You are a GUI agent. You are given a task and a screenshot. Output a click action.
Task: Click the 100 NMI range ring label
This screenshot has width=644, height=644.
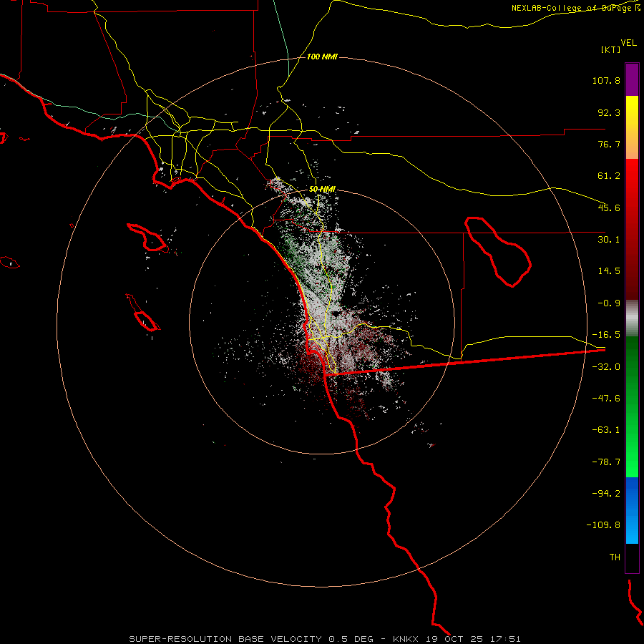(x=322, y=57)
